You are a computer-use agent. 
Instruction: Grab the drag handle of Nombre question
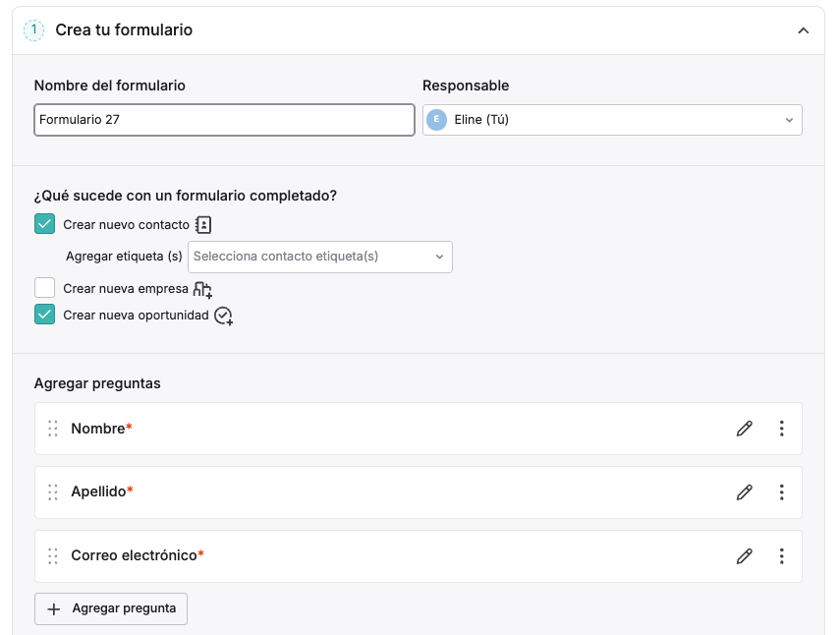[52, 429]
